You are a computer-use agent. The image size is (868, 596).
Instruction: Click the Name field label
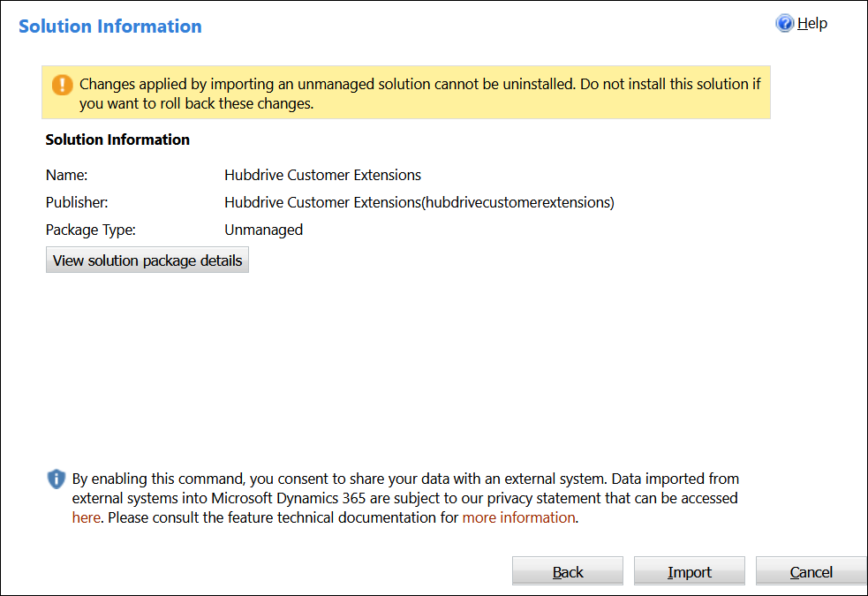(x=66, y=175)
